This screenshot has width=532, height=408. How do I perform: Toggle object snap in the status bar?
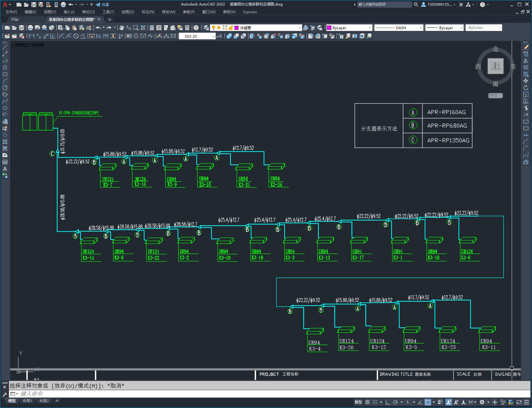click(428, 402)
